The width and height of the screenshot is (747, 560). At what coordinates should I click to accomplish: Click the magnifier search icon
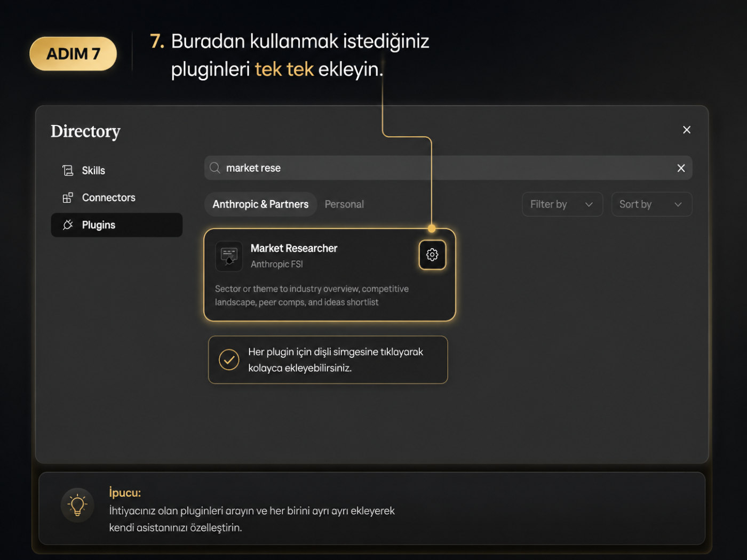point(215,168)
